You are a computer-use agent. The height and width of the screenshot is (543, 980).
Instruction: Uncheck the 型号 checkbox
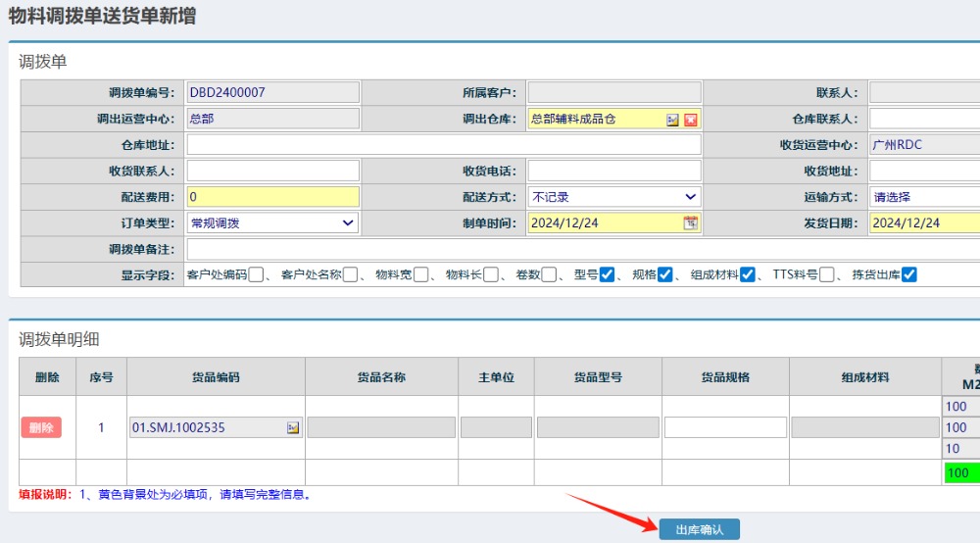click(607, 275)
